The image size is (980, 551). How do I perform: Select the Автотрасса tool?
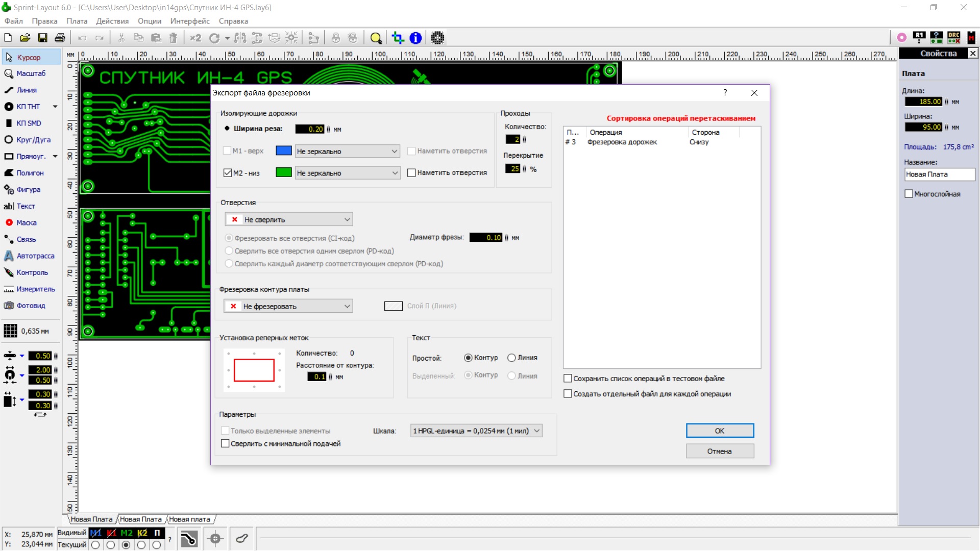(35, 256)
